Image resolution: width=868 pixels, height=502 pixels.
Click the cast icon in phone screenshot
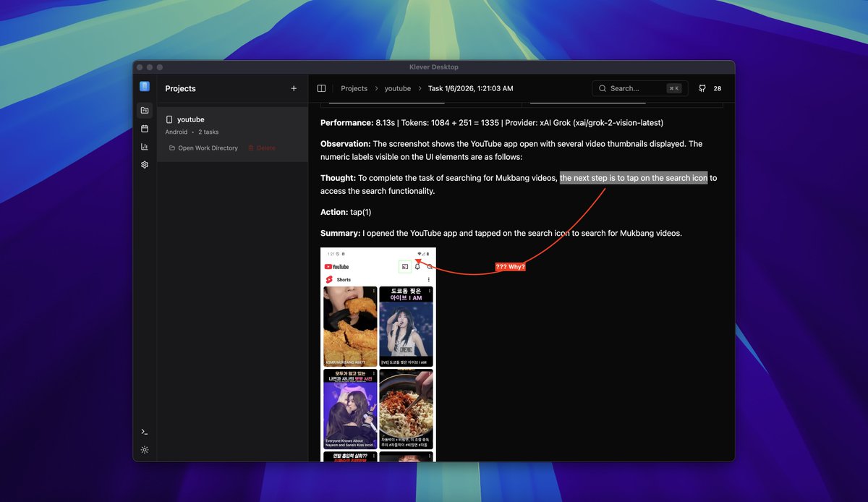click(405, 267)
